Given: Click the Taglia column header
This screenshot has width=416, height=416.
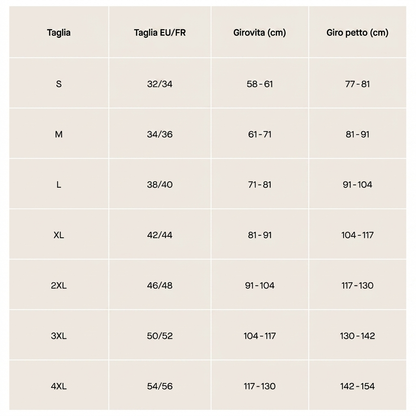Looking at the screenshot, I should tap(59, 32).
